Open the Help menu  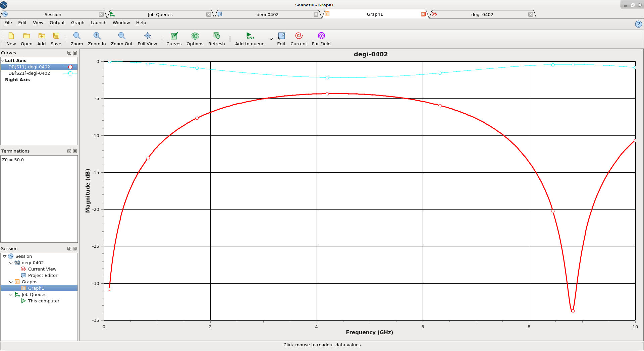[x=141, y=23]
